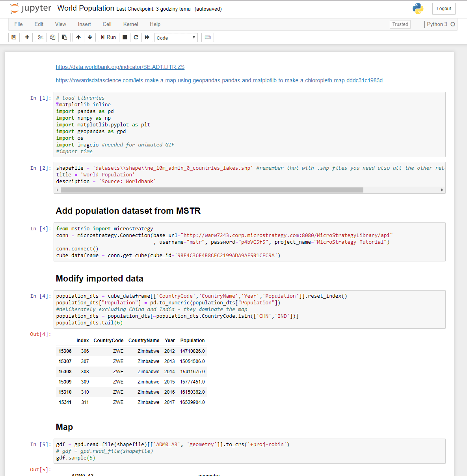Select the In [1] cell prompt
Image resolution: width=467 pixels, height=476 pixels.
(41, 98)
